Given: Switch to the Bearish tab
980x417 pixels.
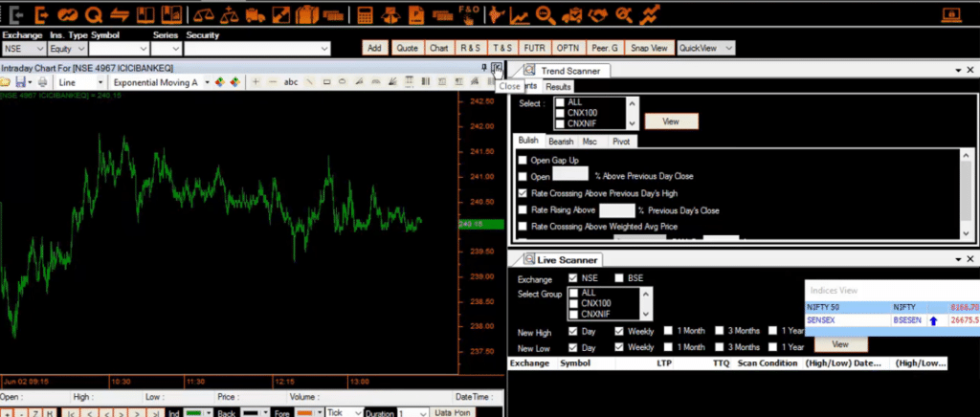Looking at the screenshot, I should pyautogui.click(x=561, y=141).
